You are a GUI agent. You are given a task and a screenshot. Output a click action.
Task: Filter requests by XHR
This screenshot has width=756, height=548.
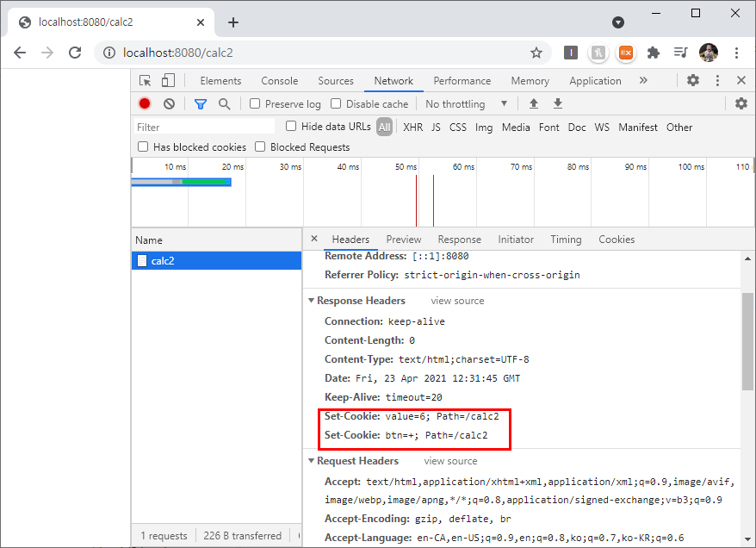click(x=412, y=128)
